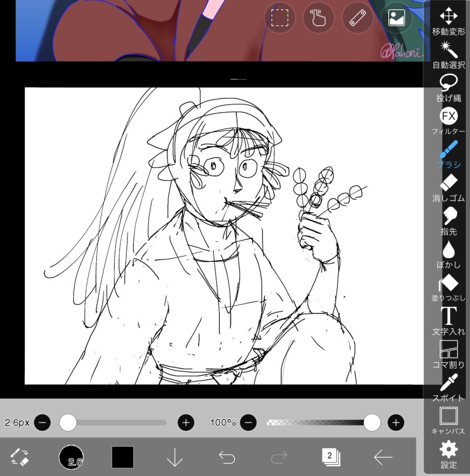The height and width of the screenshot is (476, 470).
Task: Open the reference image / material button
Action: tap(397, 18)
